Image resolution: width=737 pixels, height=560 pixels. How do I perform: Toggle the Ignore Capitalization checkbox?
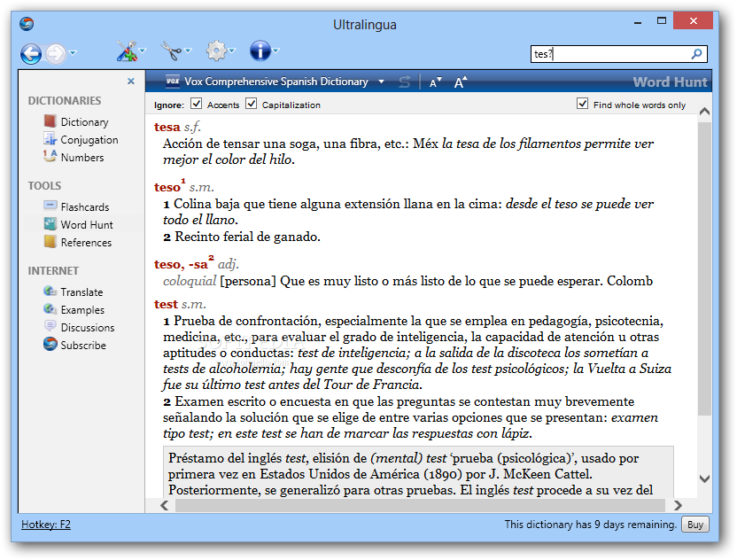(252, 104)
